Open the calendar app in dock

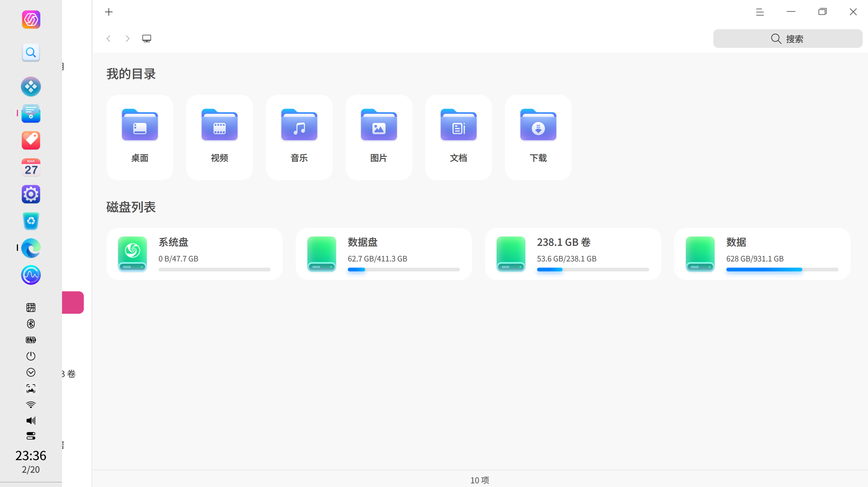coord(31,168)
